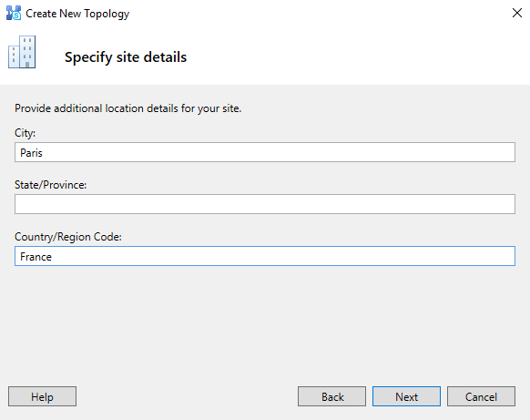Click the "Provide additional location details" instruction text
530x420 pixels.
[128, 108]
